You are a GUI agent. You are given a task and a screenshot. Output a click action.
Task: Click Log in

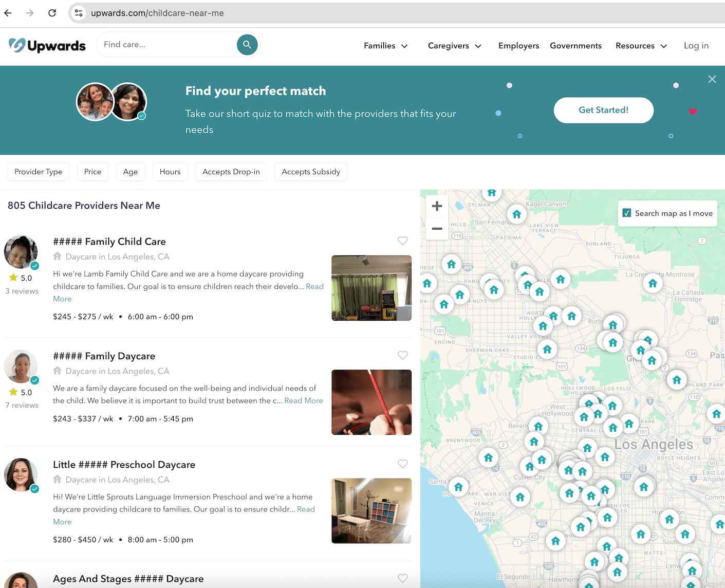(696, 46)
